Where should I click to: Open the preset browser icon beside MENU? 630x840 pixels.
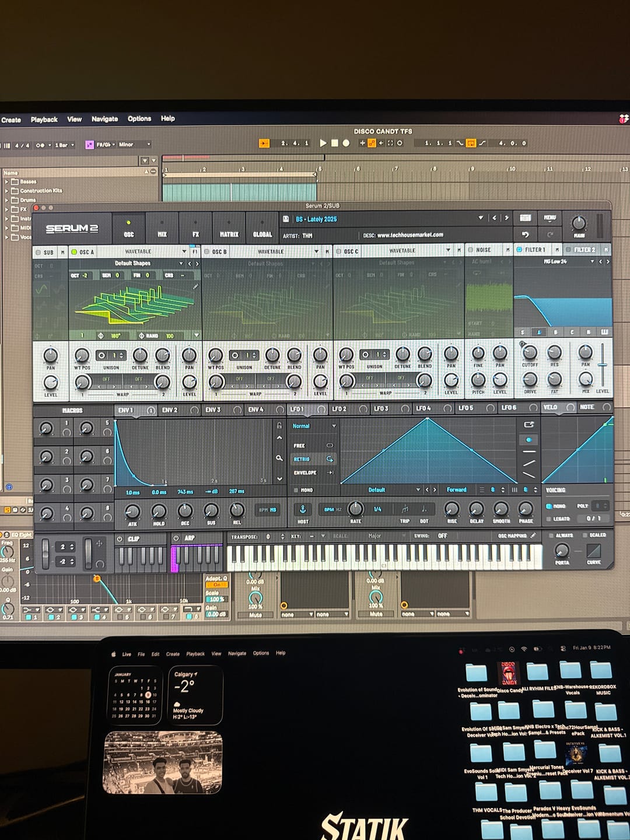[525, 218]
